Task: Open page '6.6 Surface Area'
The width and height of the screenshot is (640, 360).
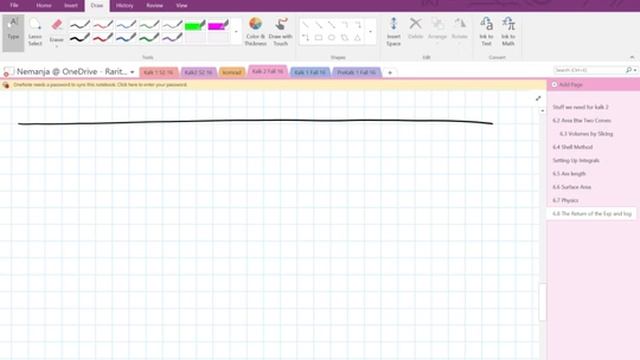Action: click(572, 187)
